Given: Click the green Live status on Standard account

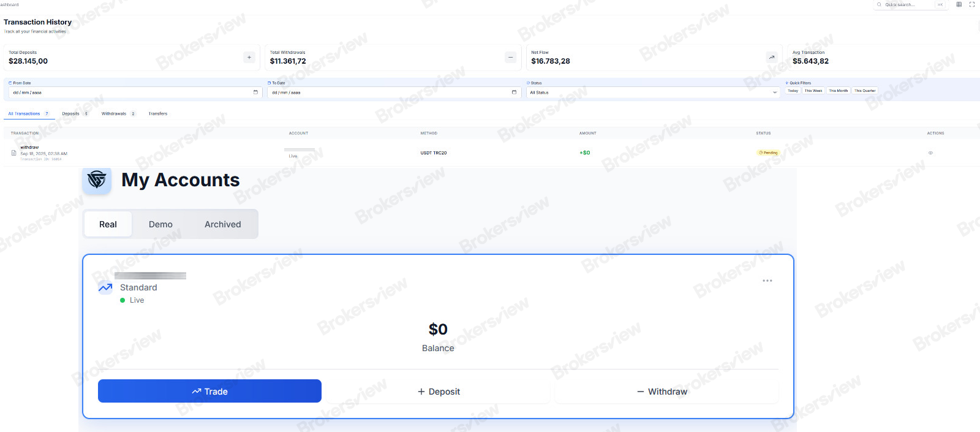Looking at the screenshot, I should (132, 300).
